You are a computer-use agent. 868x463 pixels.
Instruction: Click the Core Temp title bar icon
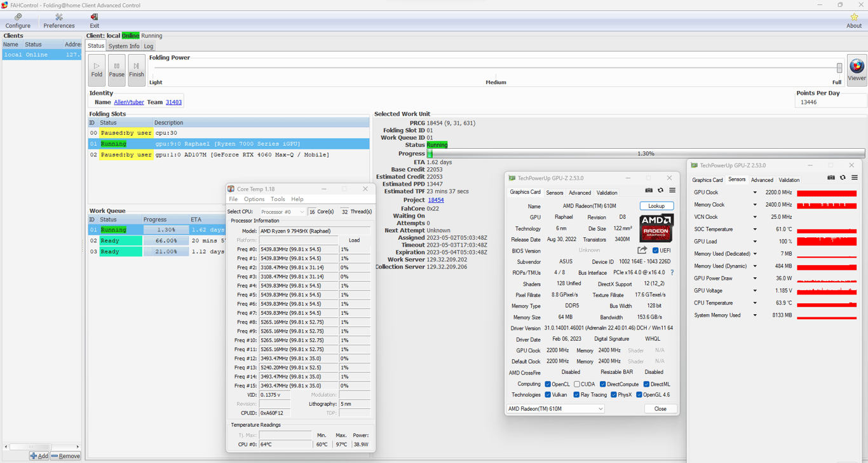[231, 189]
